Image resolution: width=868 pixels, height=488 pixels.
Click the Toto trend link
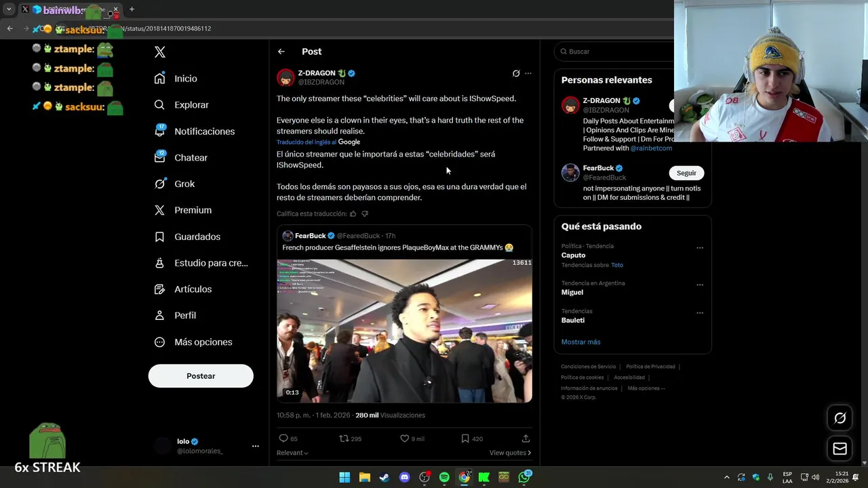click(617, 265)
